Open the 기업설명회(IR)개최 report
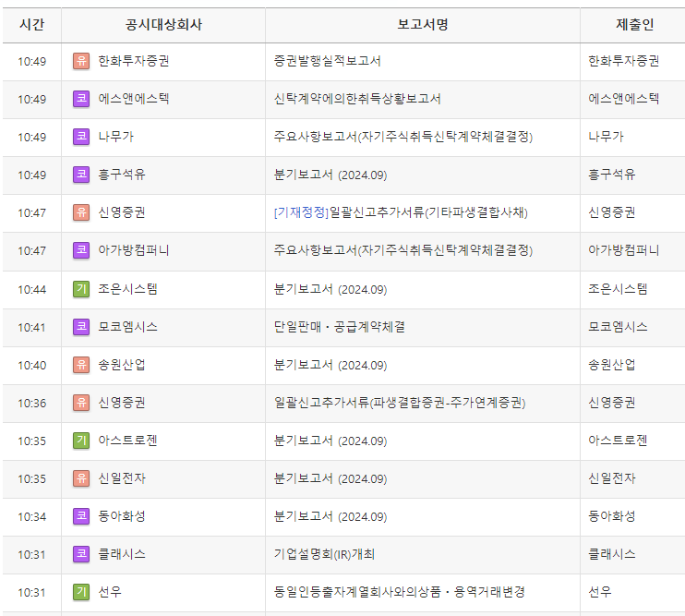Screen dimensions: 685x616 [x=324, y=554]
